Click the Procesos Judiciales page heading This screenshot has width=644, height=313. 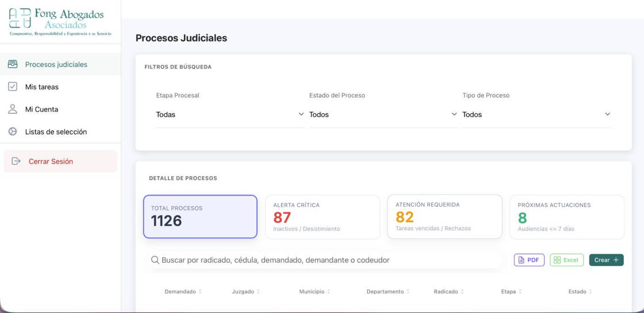point(181,38)
